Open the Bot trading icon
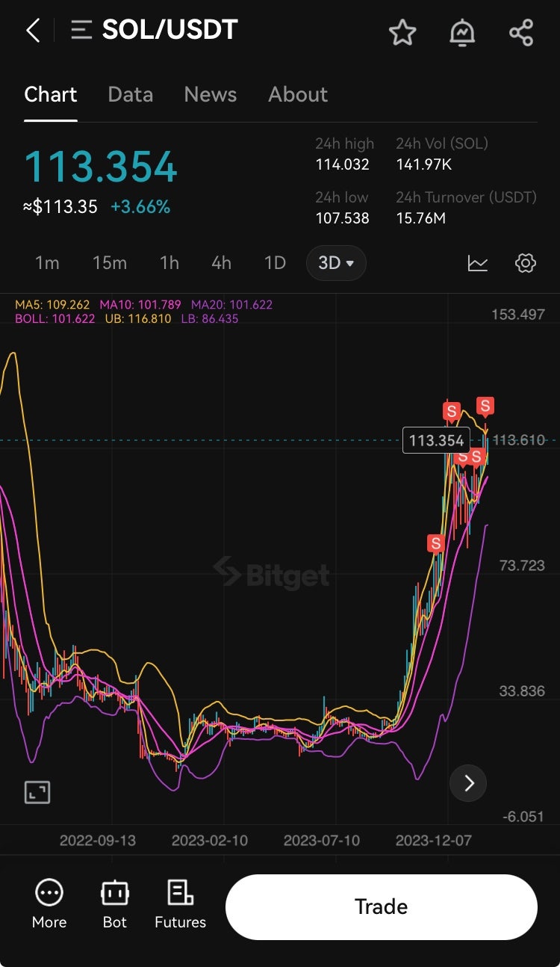The width and height of the screenshot is (560, 967). tap(114, 892)
